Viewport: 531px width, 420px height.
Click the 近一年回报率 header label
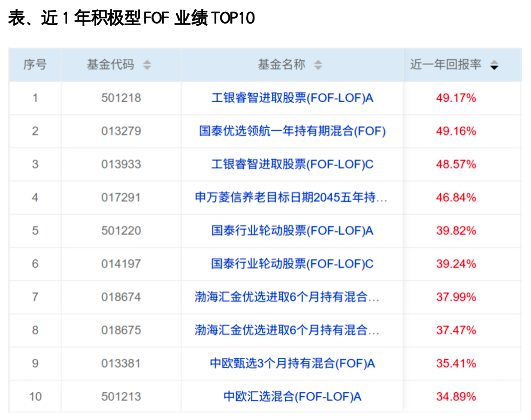point(446,64)
